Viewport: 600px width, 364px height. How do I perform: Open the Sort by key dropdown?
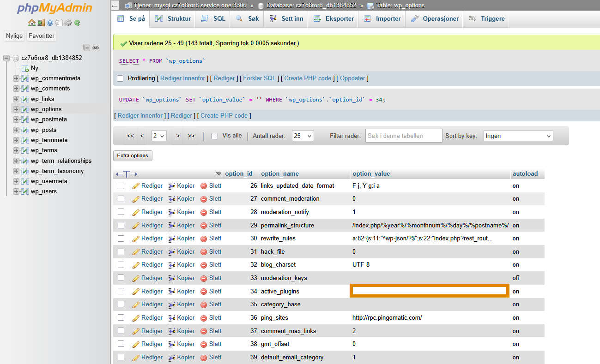(x=518, y=136)
